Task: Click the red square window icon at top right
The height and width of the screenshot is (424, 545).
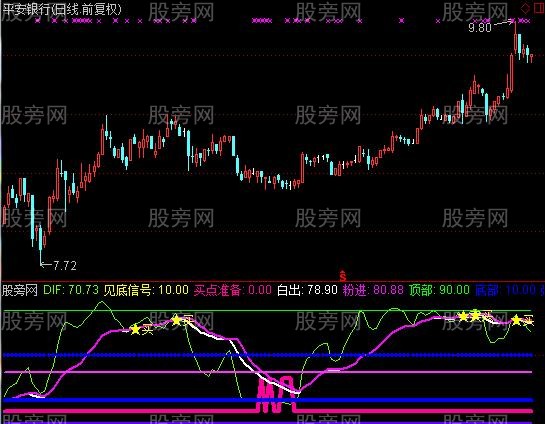Action: [x=539, y=8]
